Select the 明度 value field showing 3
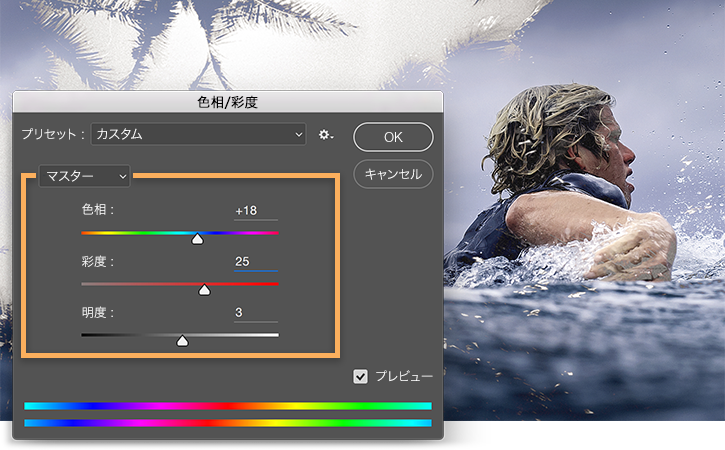 [256, 313]
